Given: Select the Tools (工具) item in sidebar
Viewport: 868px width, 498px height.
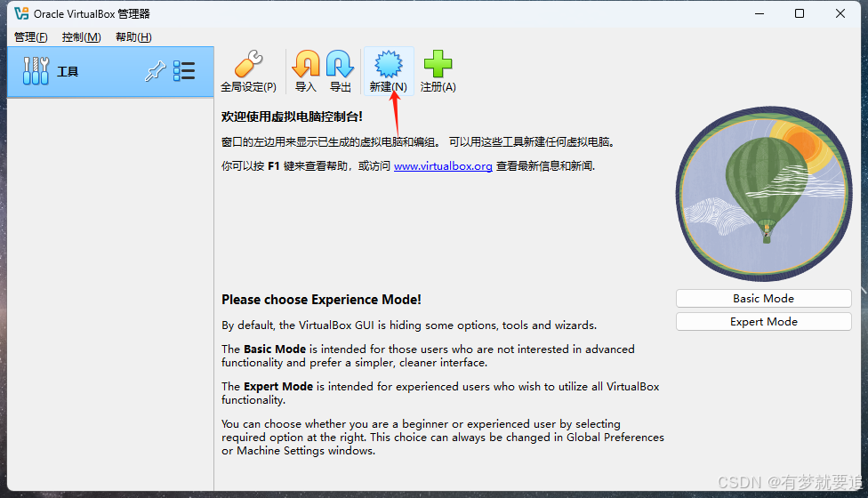Looking at the screenshot, I should tap(110, 72).
